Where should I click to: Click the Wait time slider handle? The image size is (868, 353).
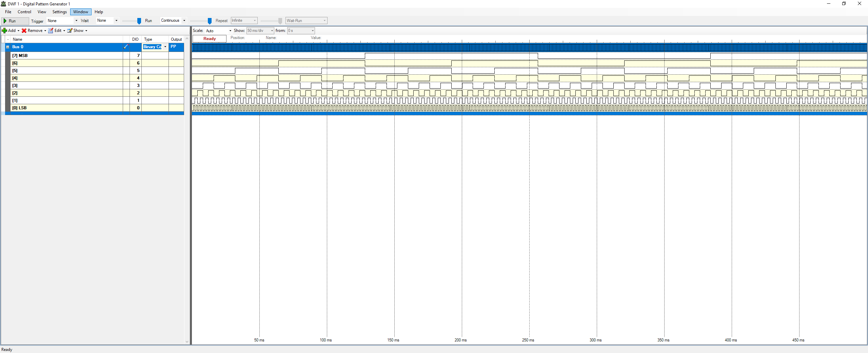tap(139, 21)
